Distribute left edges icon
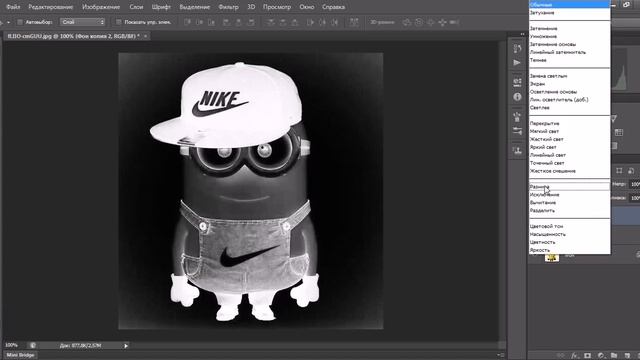This screenshot has width=640, height=360. pyautogui.click(x=310, y=22)
